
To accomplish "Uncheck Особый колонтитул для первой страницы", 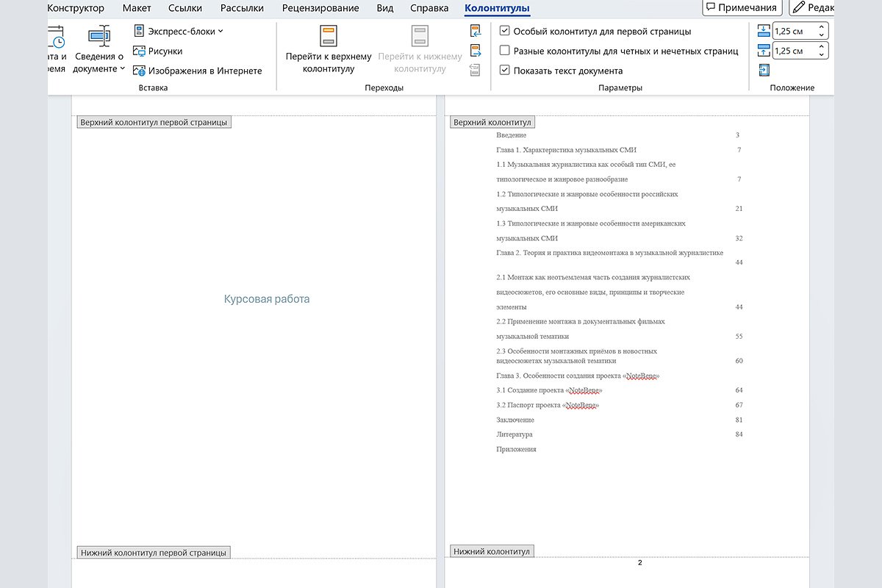I will (x=504, y=31).
